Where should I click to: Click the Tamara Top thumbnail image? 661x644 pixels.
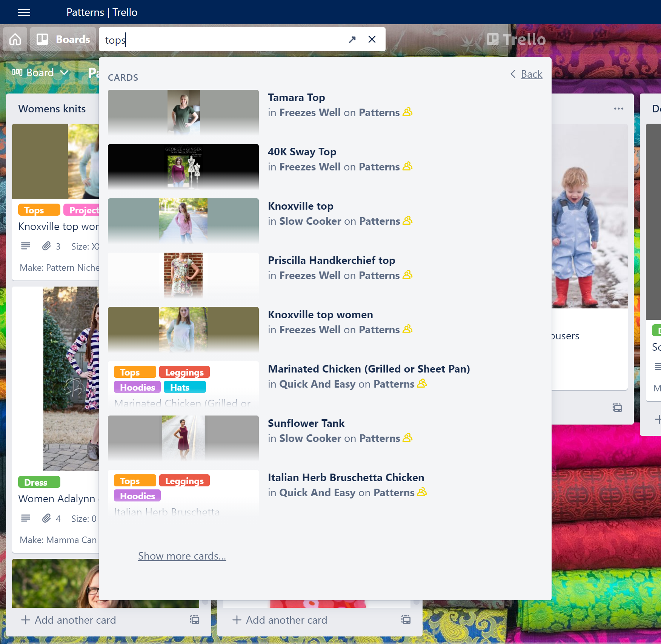click(x=183, y=112)
